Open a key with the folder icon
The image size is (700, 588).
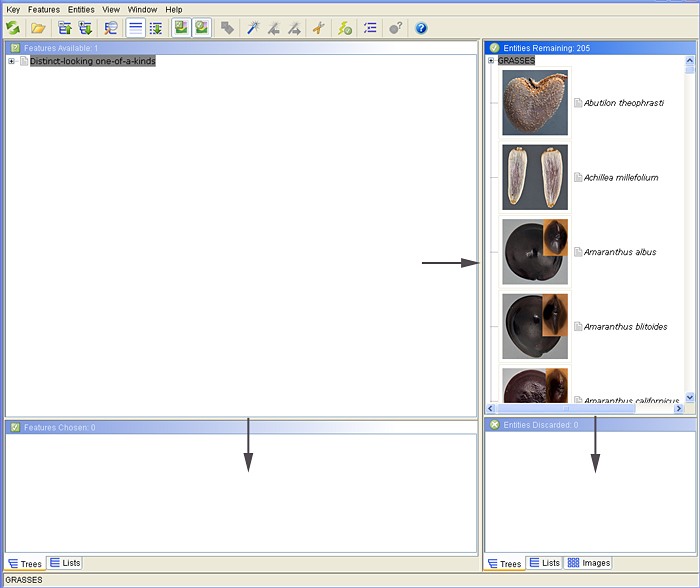pyautogui.click(x=38, y=28)
